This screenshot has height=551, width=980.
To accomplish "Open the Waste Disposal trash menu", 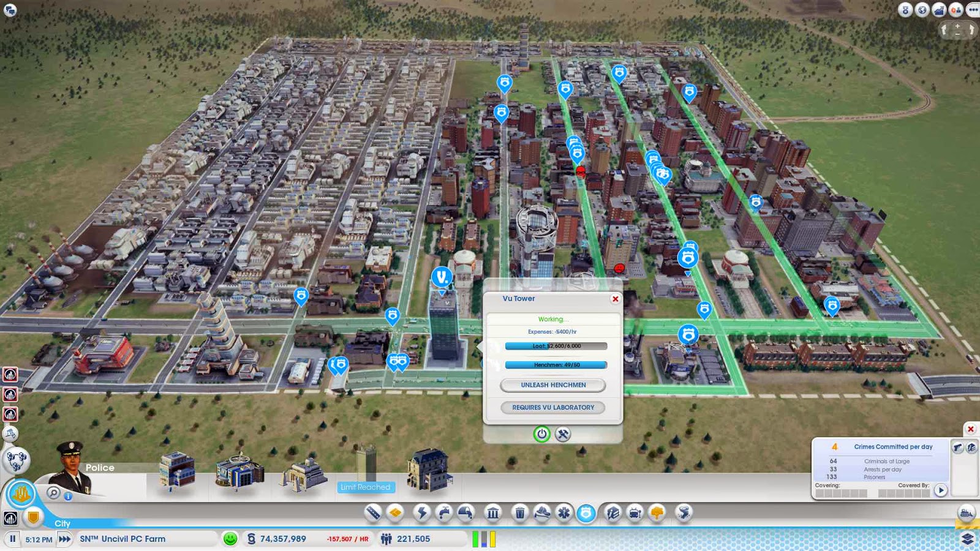I will tap(519, 512).
